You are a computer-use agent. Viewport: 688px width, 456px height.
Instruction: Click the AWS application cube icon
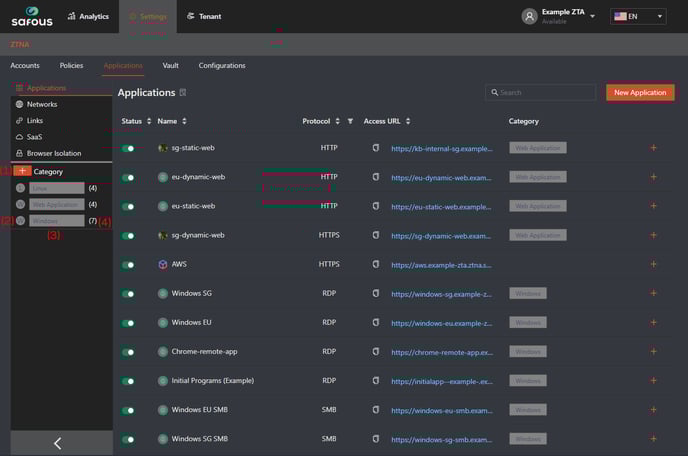(x=162, y=265)
